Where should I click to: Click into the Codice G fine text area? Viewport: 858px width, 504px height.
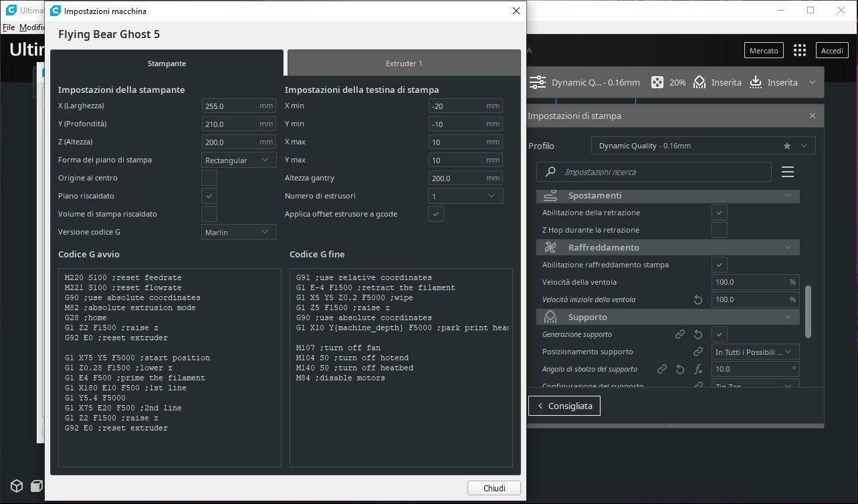[x=401, y=368]
